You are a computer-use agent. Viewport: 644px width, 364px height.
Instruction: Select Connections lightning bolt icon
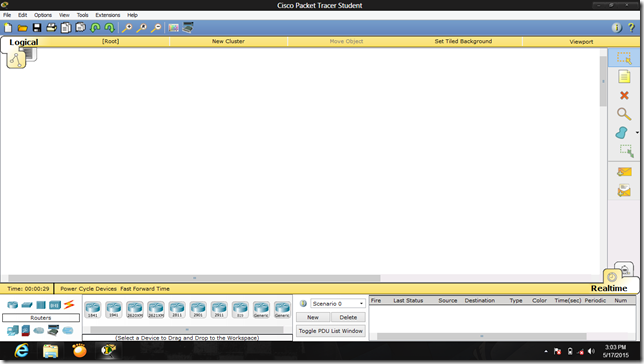click(x=69, y=304)
